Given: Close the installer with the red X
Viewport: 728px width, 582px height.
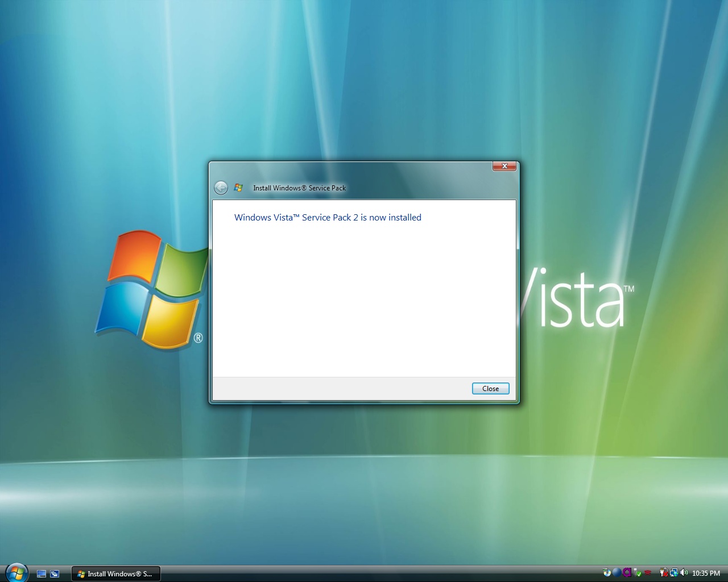Looking at the screenshot, I should [504, 166].
